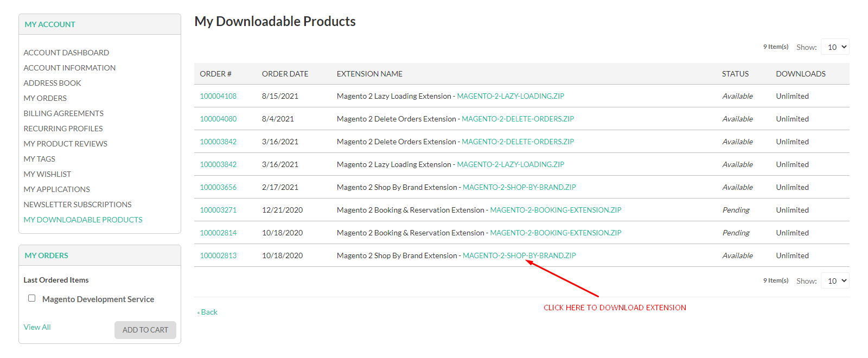Download MAGENTO-2-DELETE-ORDERS.ZIP from 8/4/2021 order
The width and height of the screenshot is (868, 358).
click(518, 119)
